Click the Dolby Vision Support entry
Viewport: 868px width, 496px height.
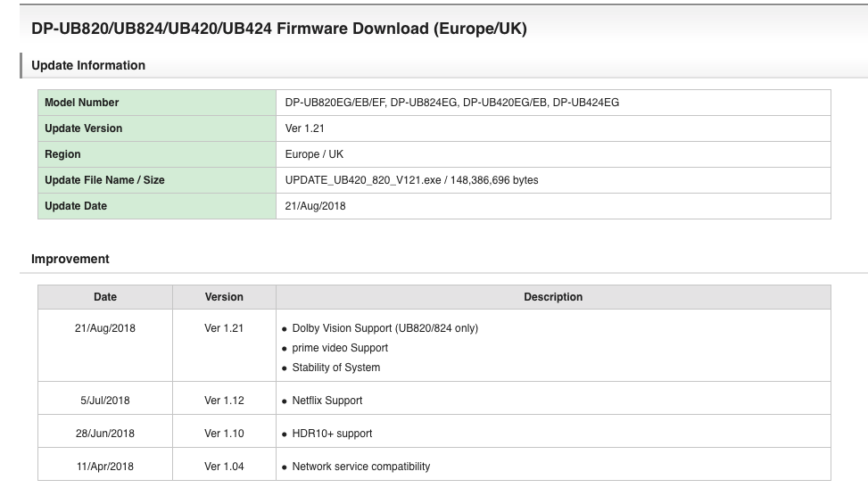384,328
